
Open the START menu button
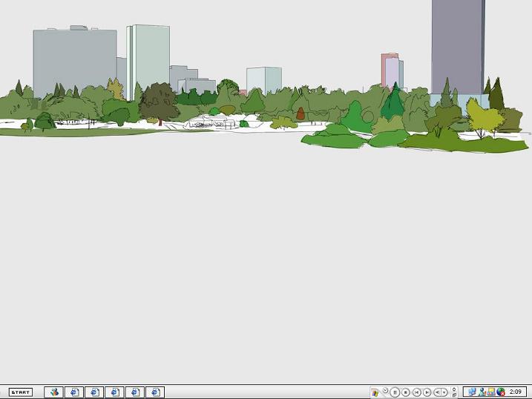point(20,392)
